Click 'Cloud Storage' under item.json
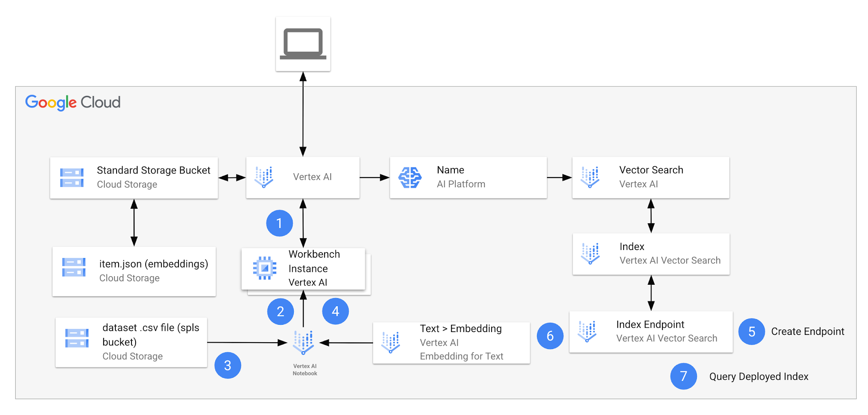The width and height of the screenshot is (868, 415). [x=129, y=278]
